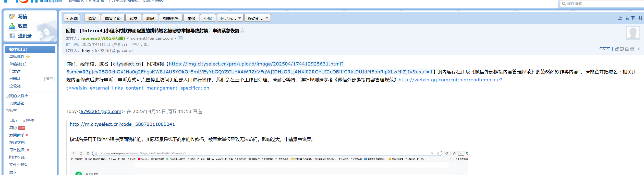Open the 标记为... dropdown
Screen dimensions: 644x175
230,18
